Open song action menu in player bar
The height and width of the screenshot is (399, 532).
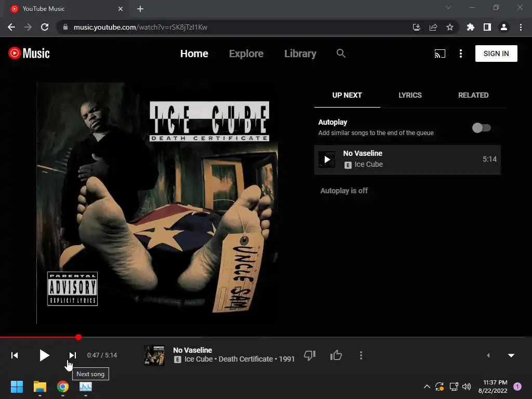click(x=361, y=355)
